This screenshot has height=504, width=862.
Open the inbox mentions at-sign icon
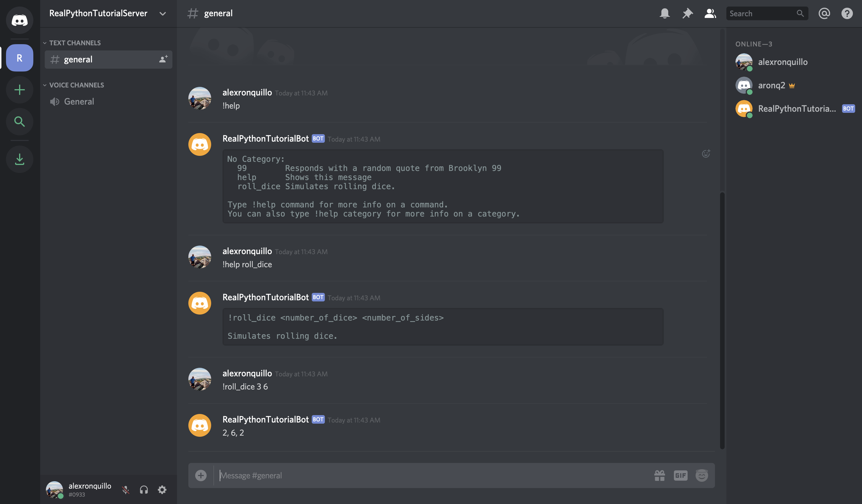coord(824,13)
